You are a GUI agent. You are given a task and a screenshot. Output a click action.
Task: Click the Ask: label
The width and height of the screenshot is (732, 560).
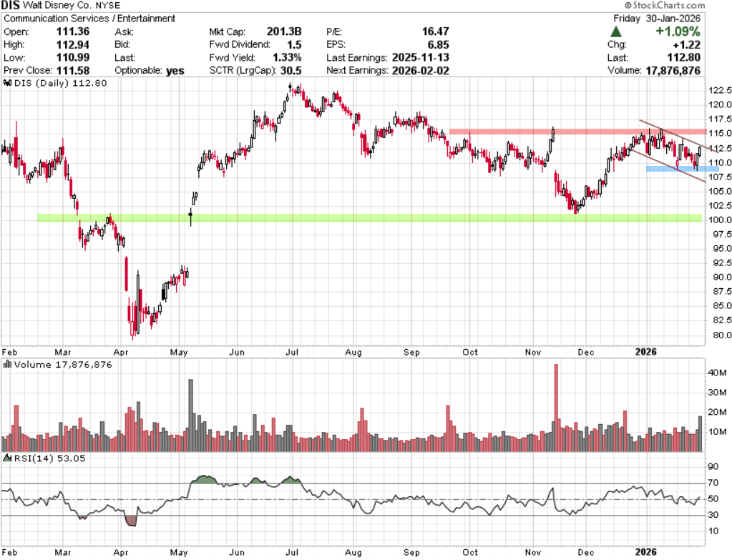[x=125, y=31]
